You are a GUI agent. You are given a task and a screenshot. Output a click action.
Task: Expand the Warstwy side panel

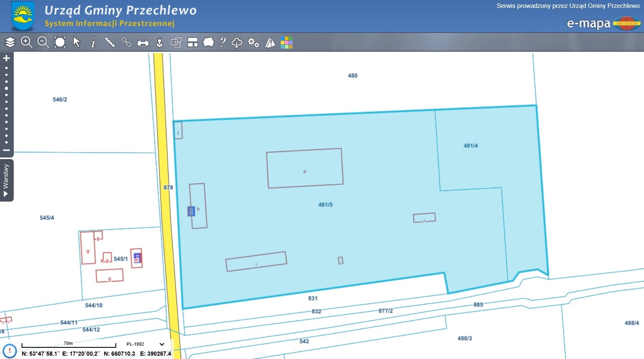(x=6, y=180)
